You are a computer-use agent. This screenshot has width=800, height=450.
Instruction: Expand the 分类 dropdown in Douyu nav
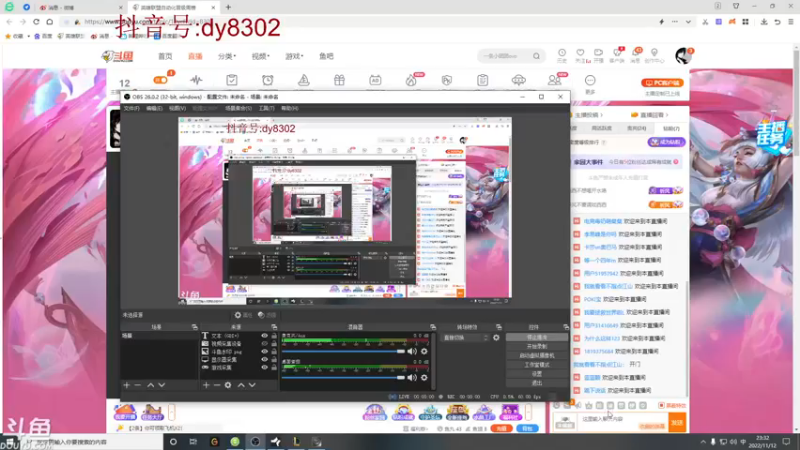(x=227, y=56)
